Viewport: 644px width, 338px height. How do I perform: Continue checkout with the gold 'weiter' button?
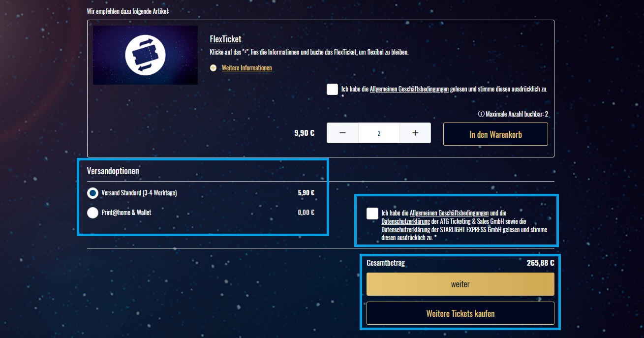pos(460,284)
